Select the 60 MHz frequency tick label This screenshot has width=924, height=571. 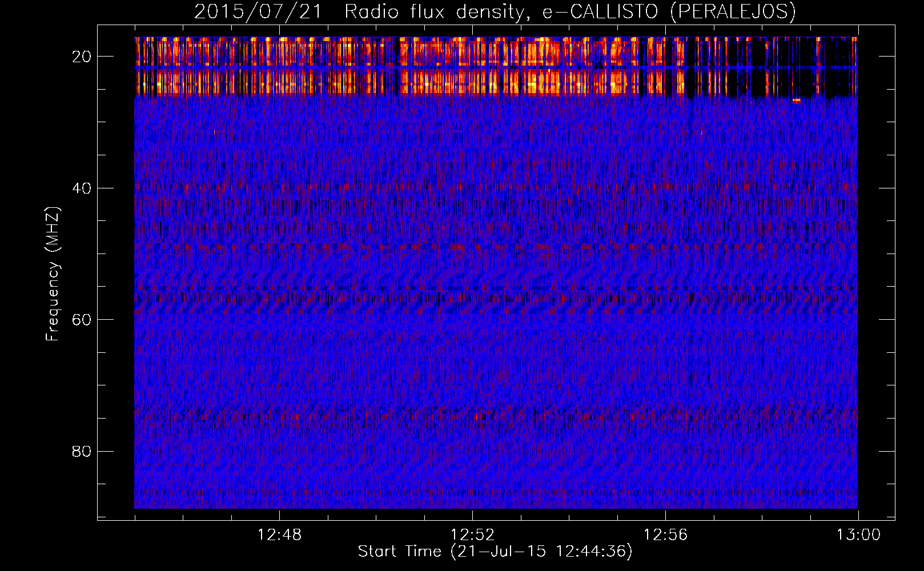click(x=82, y=320)
